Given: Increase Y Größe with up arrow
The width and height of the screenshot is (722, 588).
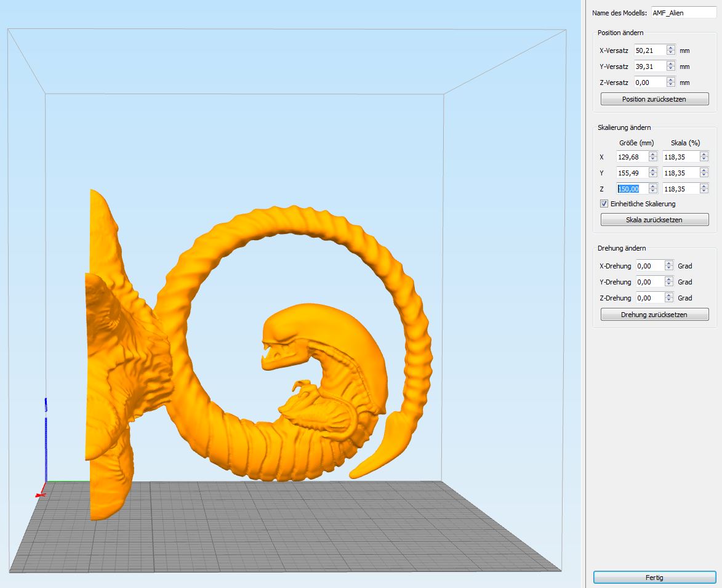Looking at the screenshot, I should pos(653,171).
